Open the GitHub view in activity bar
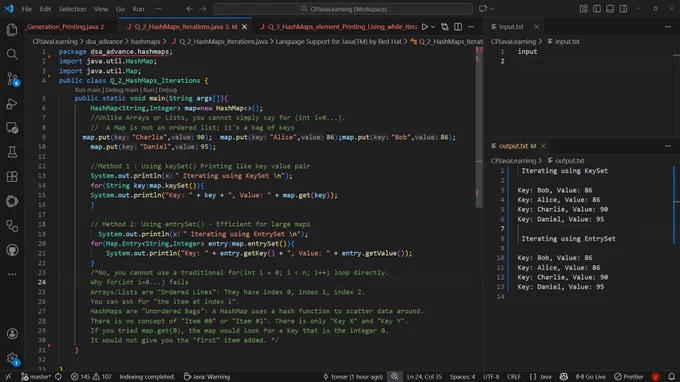The image size is (680, 382). [12, 250]
